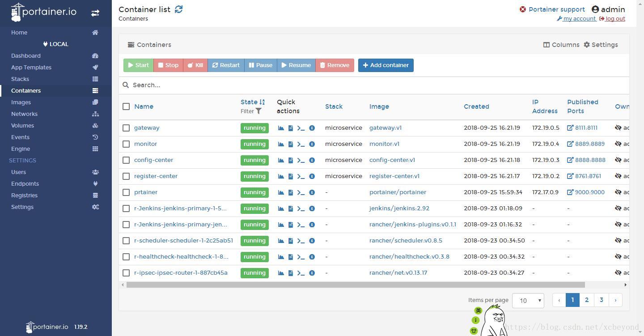This screenshot has height=336, width=644.
Task: View logs of monitor container
Action: click(291, 144)
